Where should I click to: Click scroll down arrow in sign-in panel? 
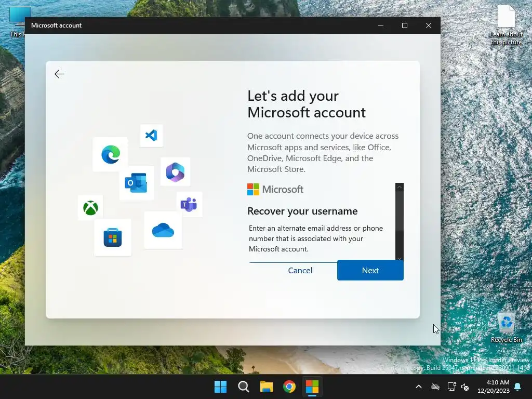click(400, 258)
